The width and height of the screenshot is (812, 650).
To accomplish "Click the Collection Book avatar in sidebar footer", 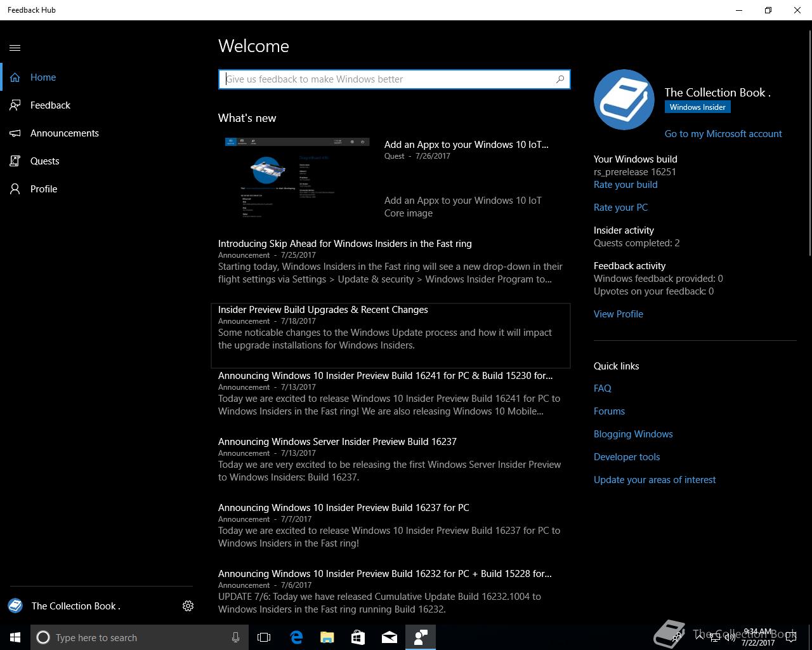I will 15,606.
